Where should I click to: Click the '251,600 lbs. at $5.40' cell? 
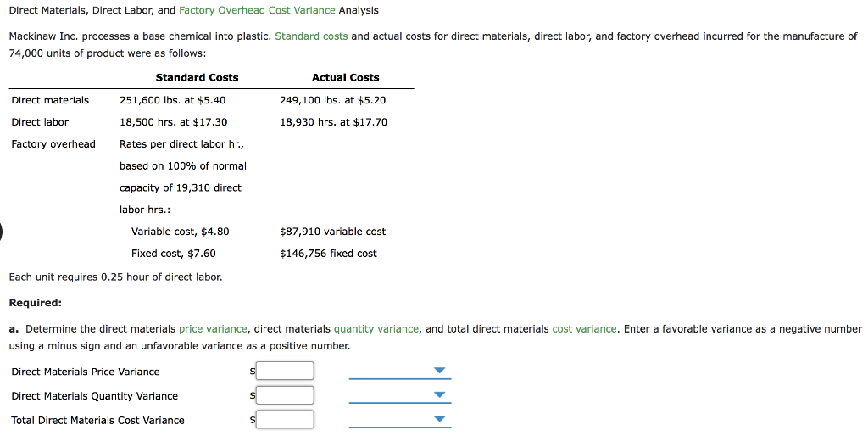[x=173, y=100]
